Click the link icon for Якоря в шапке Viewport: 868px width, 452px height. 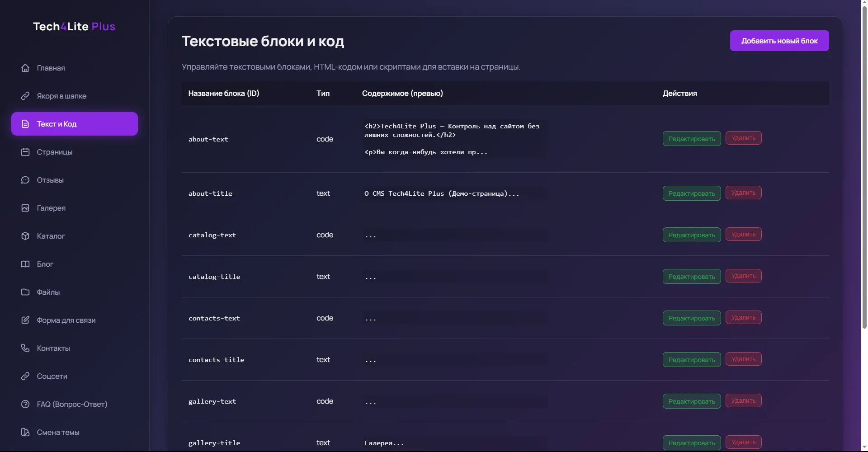click(x=25, y=96)
